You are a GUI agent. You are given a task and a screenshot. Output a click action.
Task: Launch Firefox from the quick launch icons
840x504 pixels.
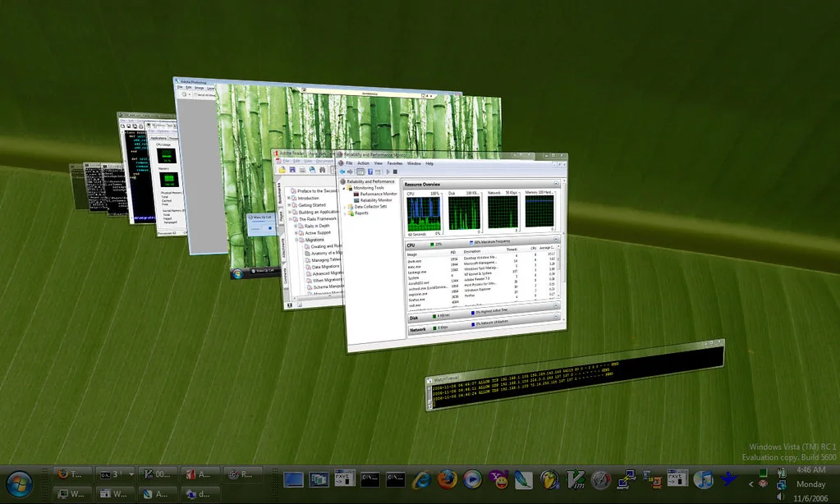pos(447,479)
